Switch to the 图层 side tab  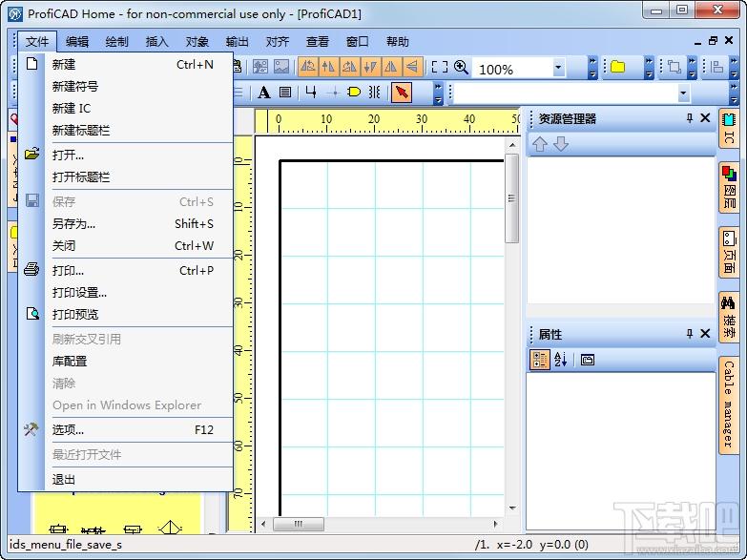click(729, 187)
